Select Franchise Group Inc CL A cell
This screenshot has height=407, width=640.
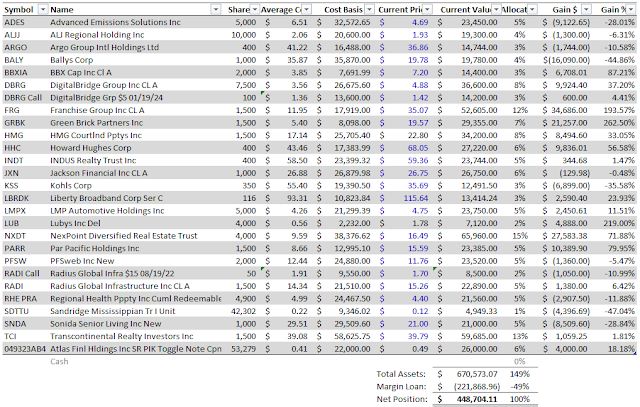97,110
